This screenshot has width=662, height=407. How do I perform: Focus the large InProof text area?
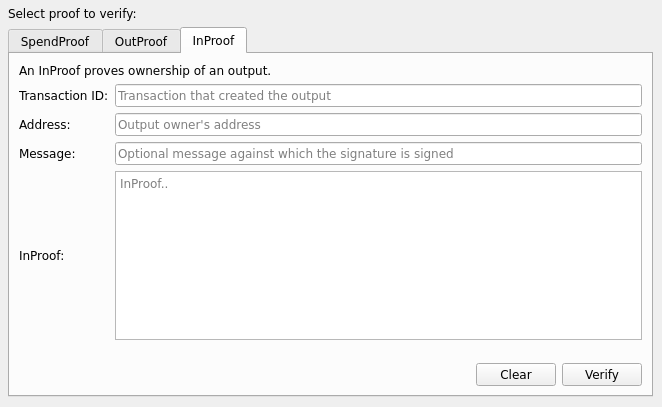click(378, 255)
